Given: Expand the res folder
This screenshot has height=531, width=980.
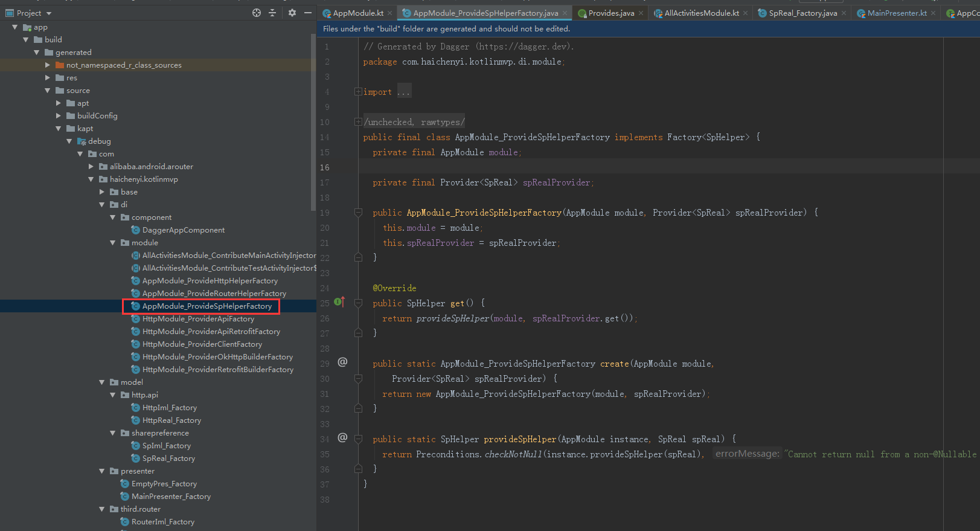Looking at the screenshot, I should [48, 78].
